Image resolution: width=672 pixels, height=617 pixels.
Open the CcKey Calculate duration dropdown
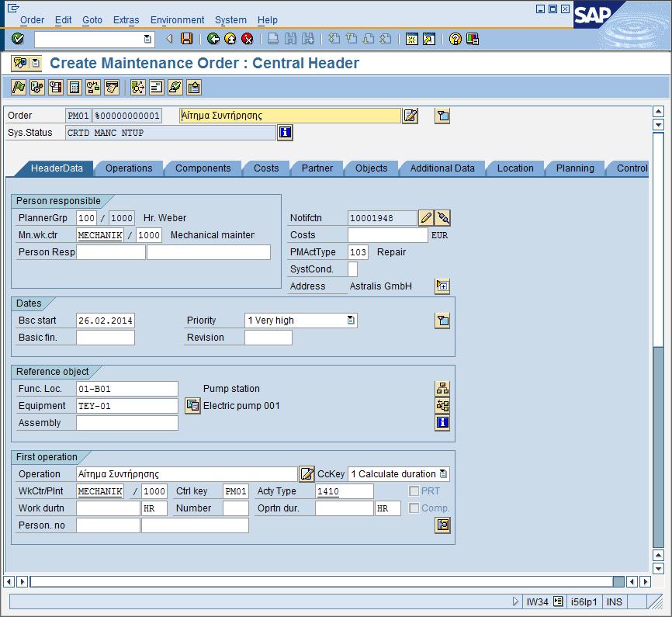click(x=444, y=473)
